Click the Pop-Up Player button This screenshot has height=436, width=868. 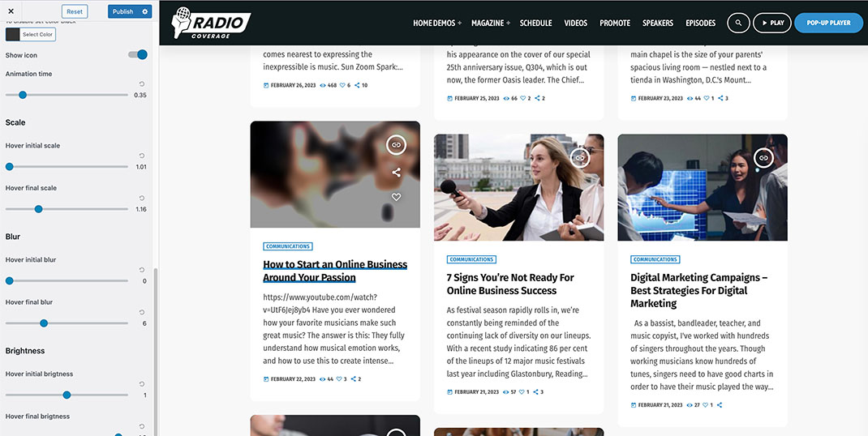click(x=828, y=24)
